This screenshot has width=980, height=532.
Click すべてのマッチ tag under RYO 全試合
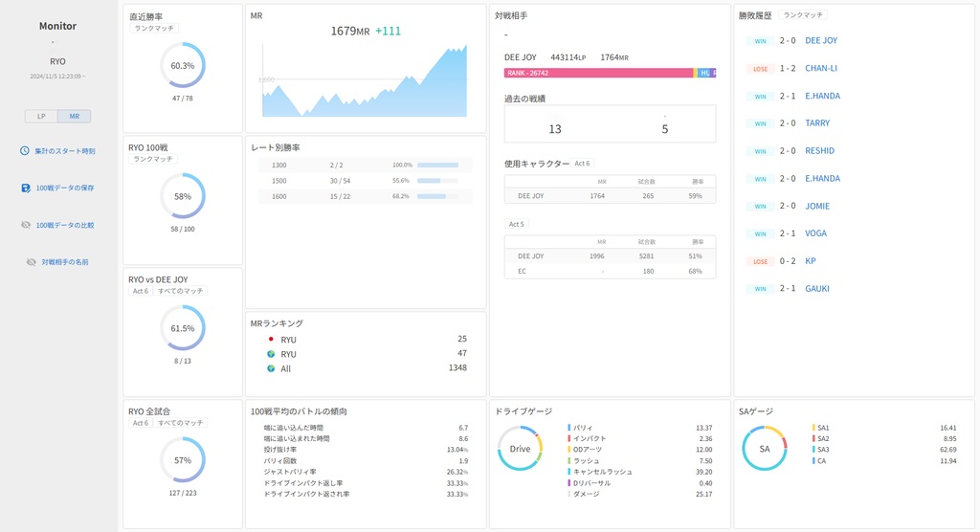tap(180, 423)
